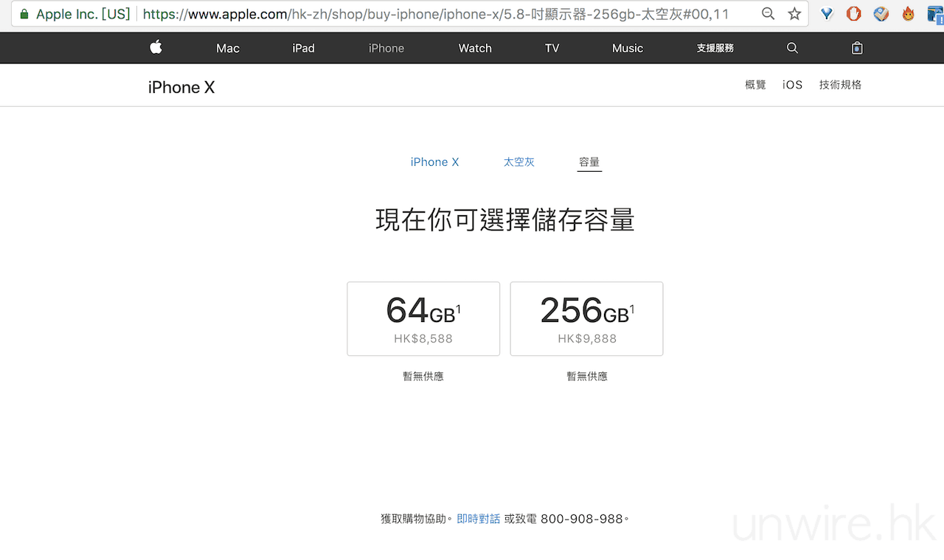This screenshot has height=560, width=944.
Task: Open the Mac menu in the navigation bar
Action: pyautogui.click(x=227, y=48)
